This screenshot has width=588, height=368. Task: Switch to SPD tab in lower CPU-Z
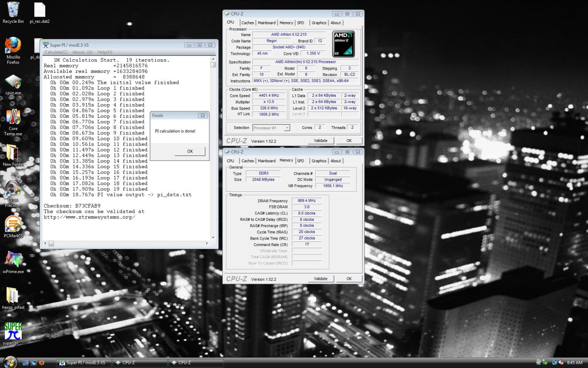click(301, 161)
